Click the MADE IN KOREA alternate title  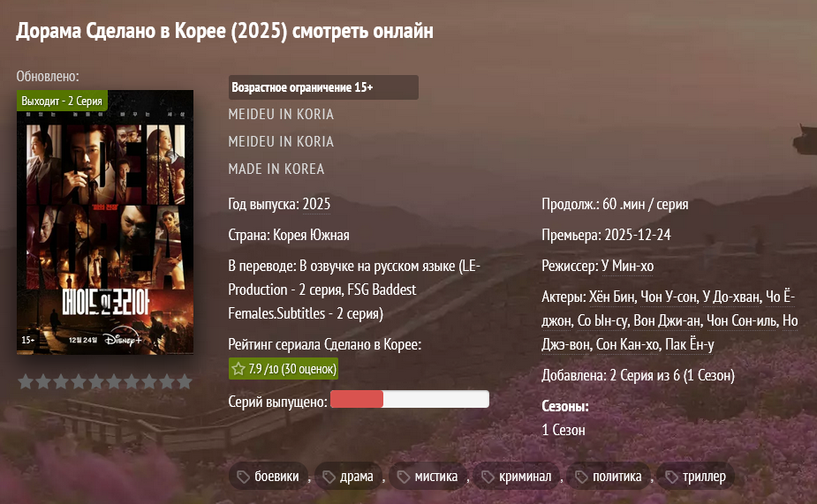click(276, 169)
